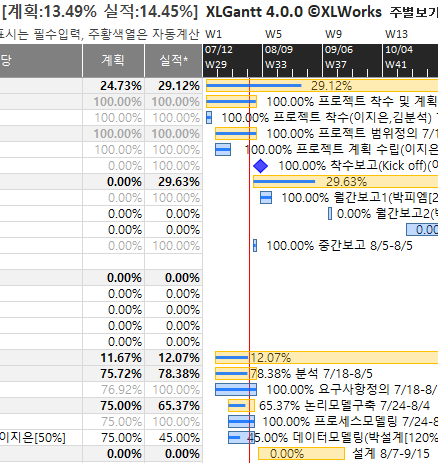Screen dimensions: 438x463
Task: Click the 실적* column header
Action: tap(173, 61)
